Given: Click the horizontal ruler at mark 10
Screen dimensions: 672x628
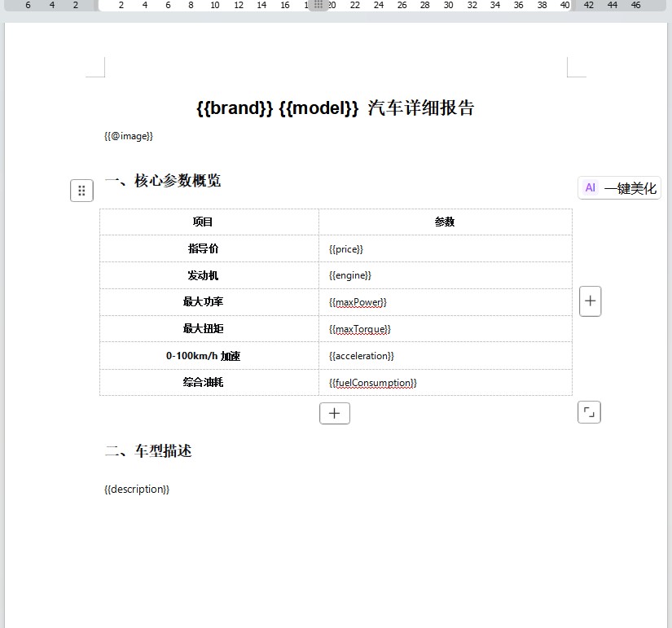Looking at the screenshot, I should [x=215, y=5].
